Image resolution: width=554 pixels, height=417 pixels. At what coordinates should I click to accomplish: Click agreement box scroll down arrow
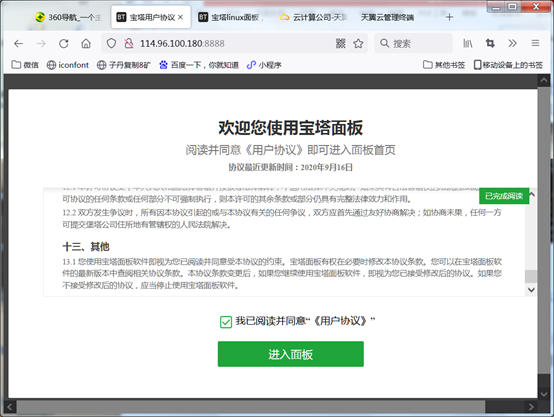pos(531,290)
